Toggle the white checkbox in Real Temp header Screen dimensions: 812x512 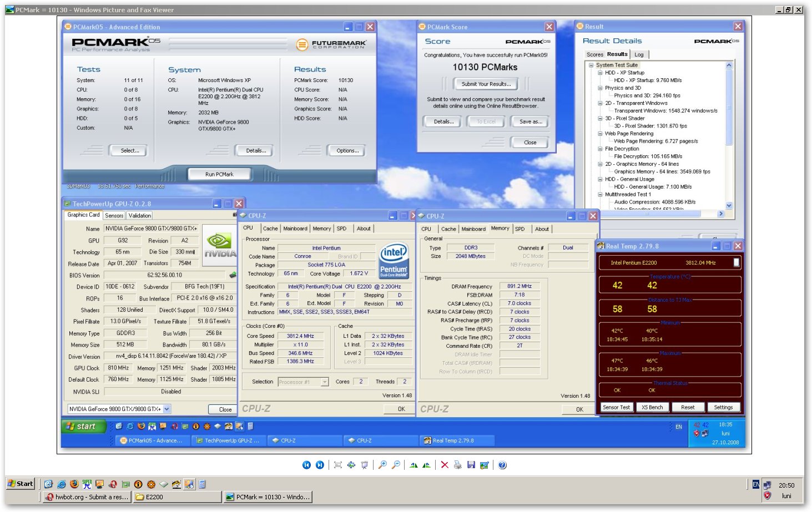pos(737,262)
